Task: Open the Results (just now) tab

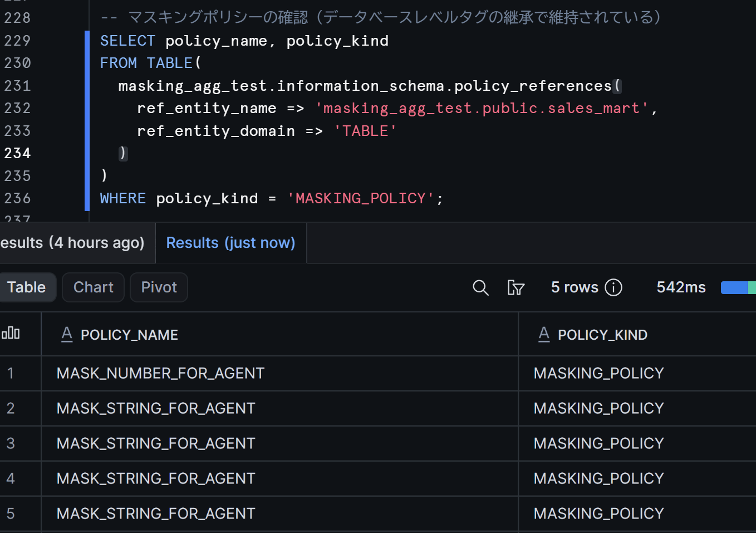Action: pyautogui.click(x=230, y=243)
